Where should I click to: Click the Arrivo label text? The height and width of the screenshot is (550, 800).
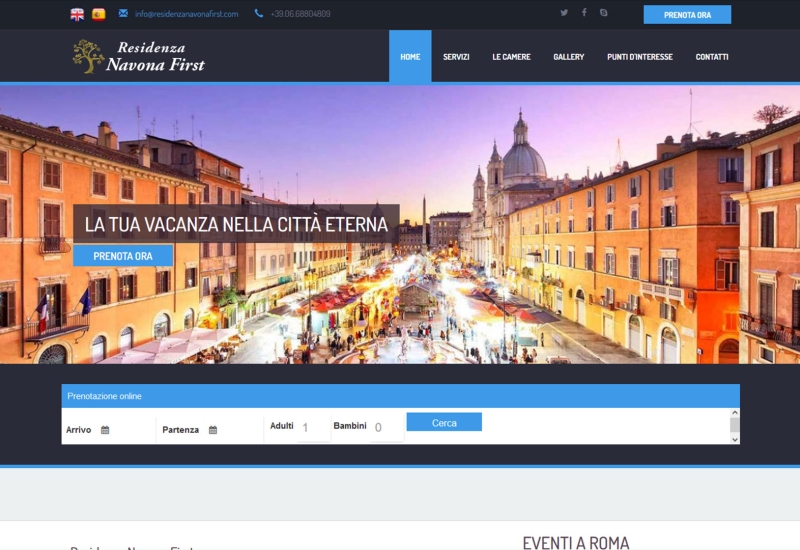coord(79,430)
